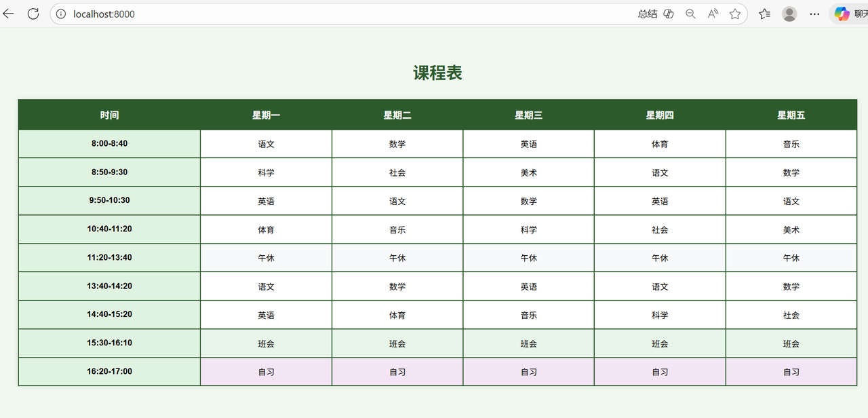Click the 班会 cell under 星期二
Image resolution: width=868 pixels, height=418 pixels.
tap(397, 343)
